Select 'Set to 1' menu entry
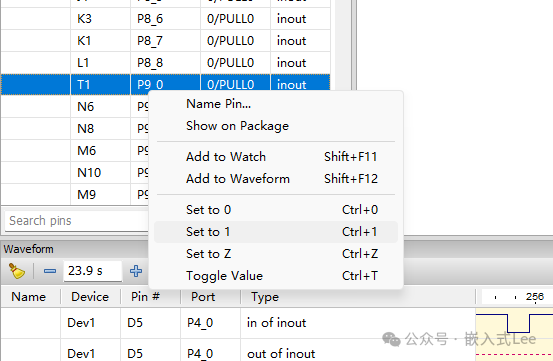553x361 pixels. click(x=275, y=232)
